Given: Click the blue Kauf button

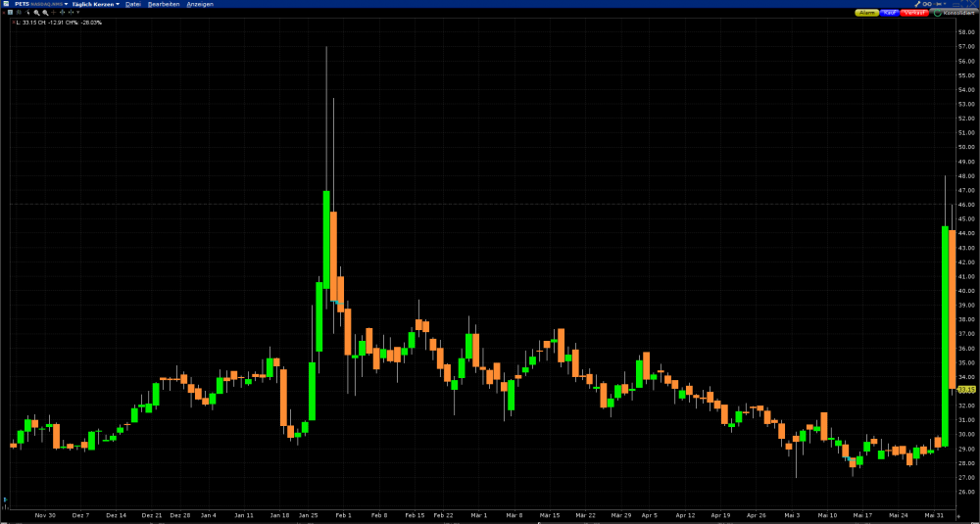Looking at the screenshot, I should [x=890, y=13].
